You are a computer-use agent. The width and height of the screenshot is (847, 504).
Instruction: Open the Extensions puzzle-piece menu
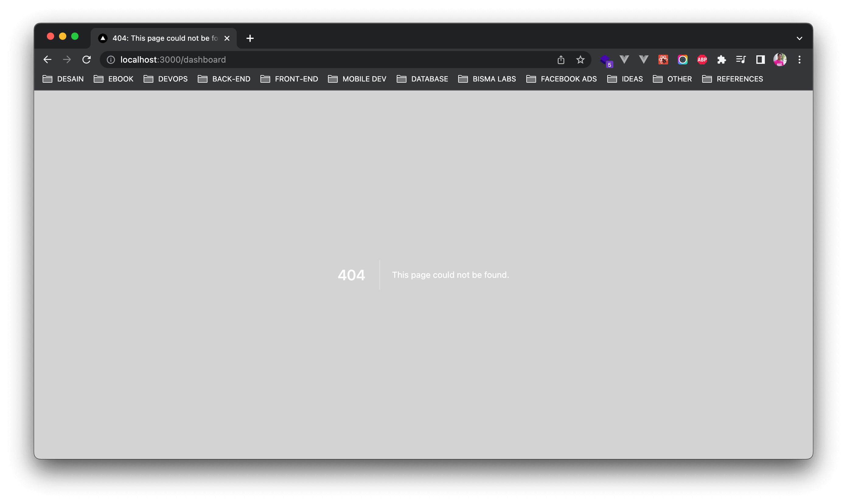click(721, 60)
